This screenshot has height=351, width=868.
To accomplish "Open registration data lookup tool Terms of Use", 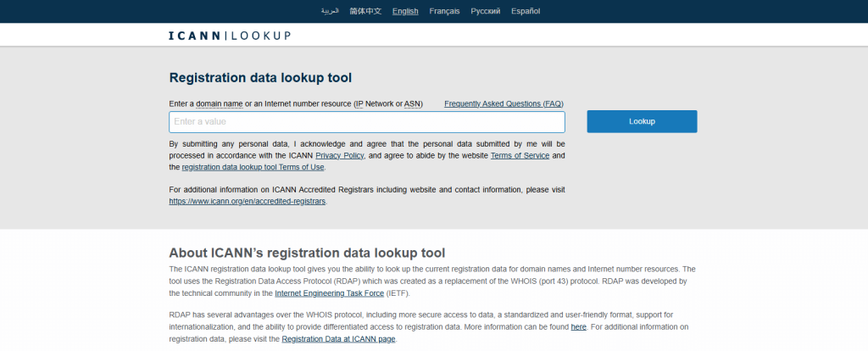I will click(x=253, y=167).
